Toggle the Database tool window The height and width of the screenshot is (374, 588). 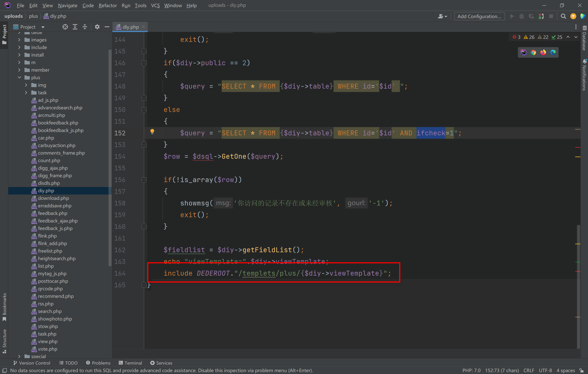584,38
